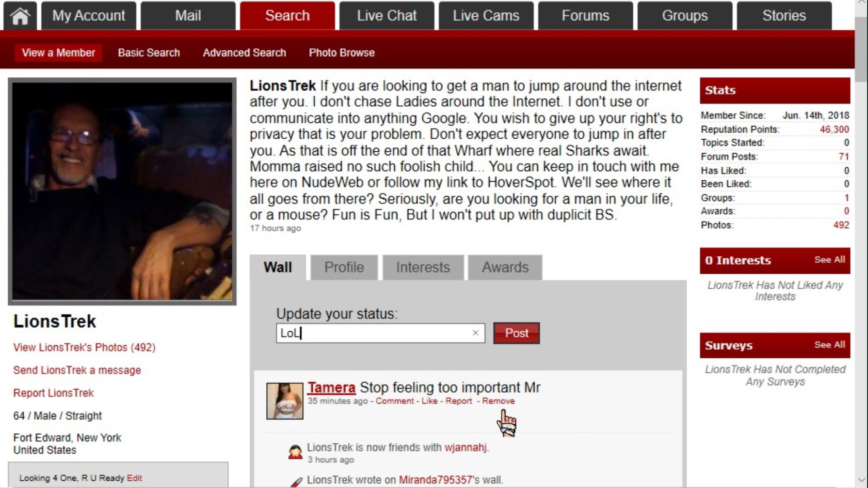This screenshot has height=488, width=868.
Task: Edit the Looking 4 One tagline
Action: (134, 478)
